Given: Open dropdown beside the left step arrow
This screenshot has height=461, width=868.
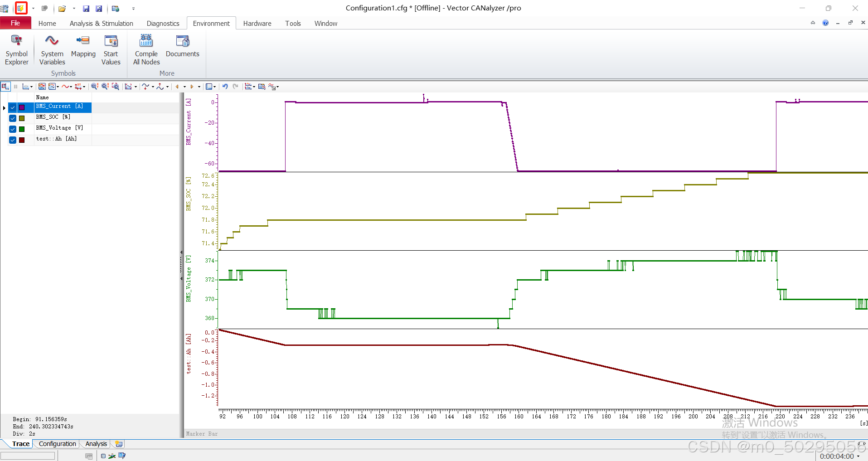Looking at the screenshot, I should point(184,87).
